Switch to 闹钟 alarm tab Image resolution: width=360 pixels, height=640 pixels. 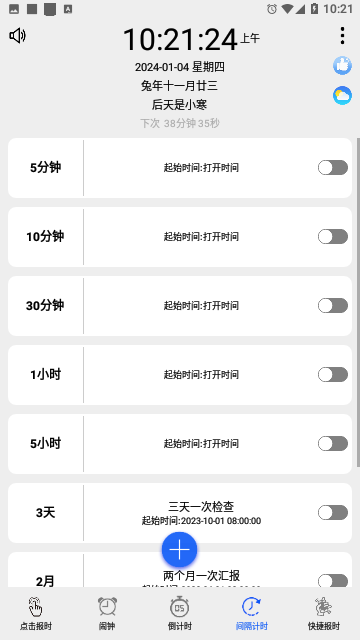107,613
